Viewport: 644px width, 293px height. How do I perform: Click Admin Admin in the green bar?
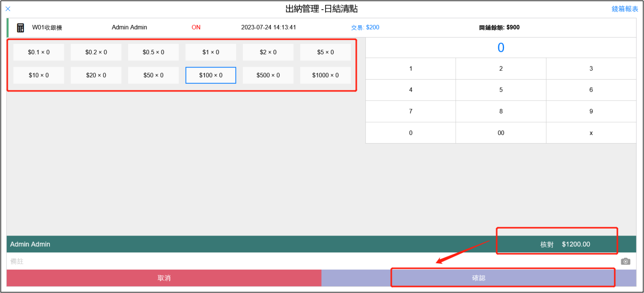click(x=30, y=244)
